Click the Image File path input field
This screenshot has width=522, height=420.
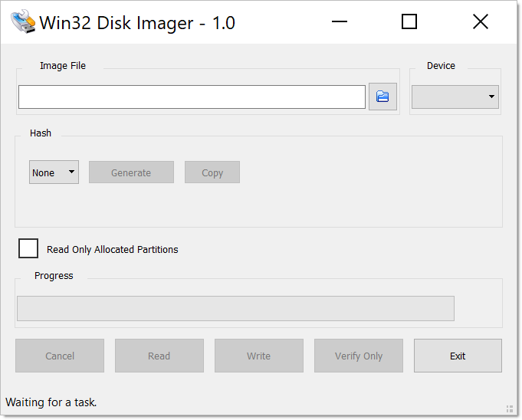pyautogui.click(x=192, y=97)
